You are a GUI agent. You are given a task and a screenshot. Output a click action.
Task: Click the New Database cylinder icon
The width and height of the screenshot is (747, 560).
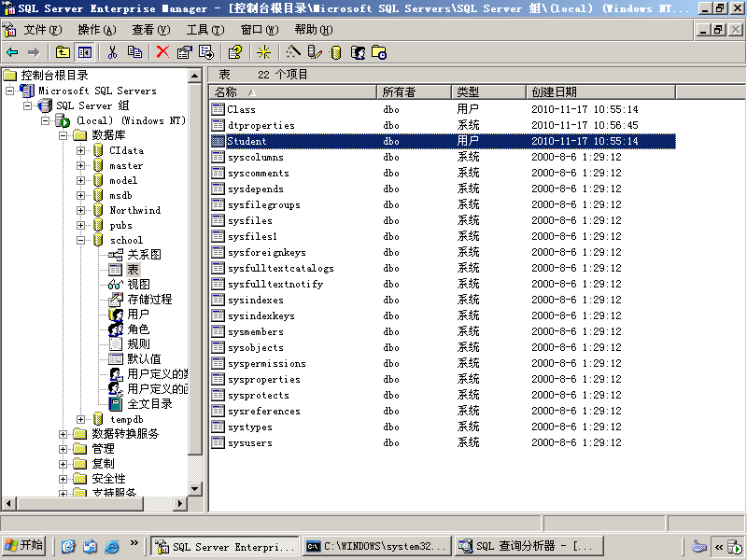(336, 52)
